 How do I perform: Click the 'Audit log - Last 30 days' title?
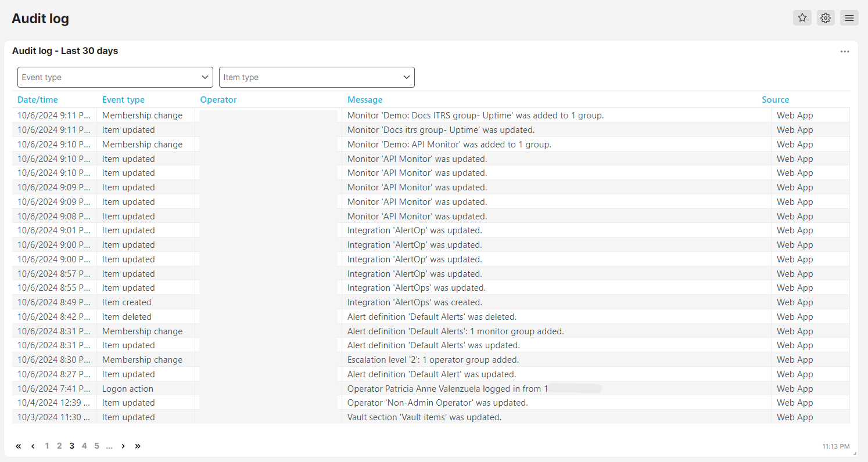(65, 51)
